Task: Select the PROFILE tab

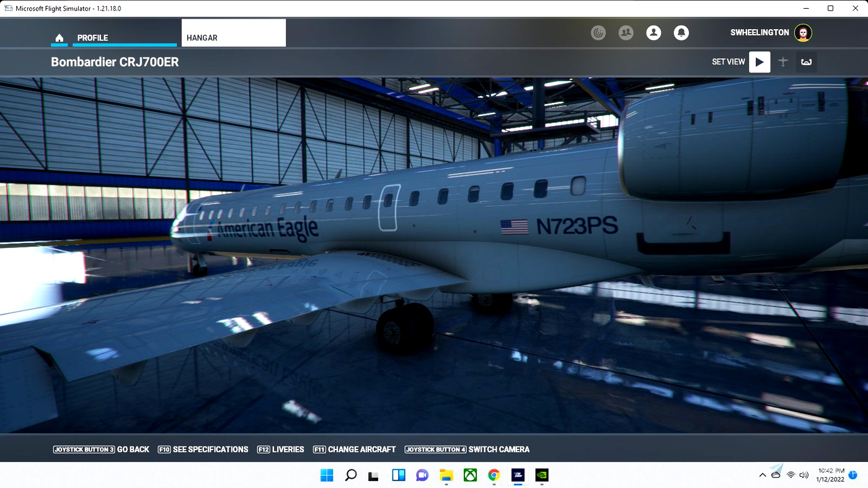Action: (x=92, y=37)
